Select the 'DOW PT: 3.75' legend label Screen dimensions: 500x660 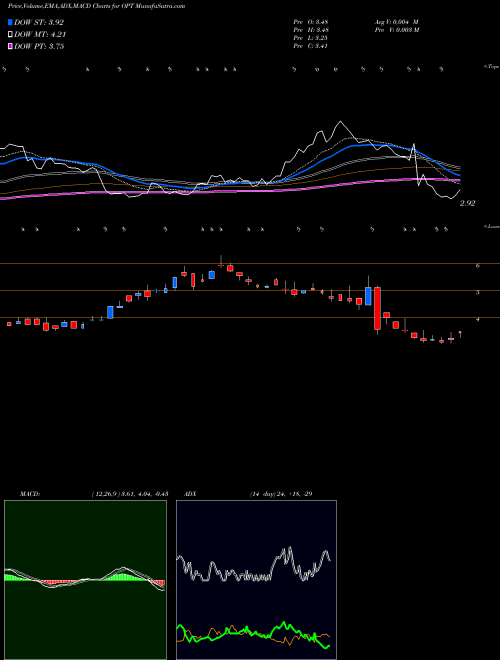point(39,46)
